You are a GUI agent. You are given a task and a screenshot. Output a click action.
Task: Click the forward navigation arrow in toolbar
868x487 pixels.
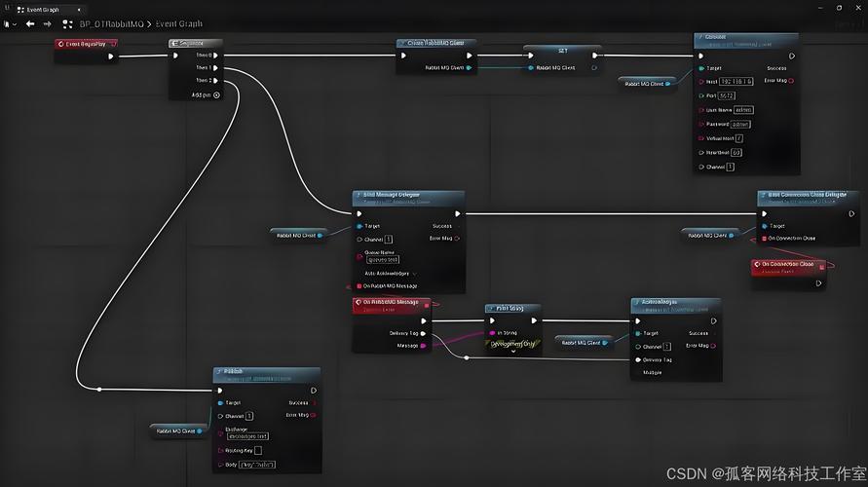(x=47, y=23)
